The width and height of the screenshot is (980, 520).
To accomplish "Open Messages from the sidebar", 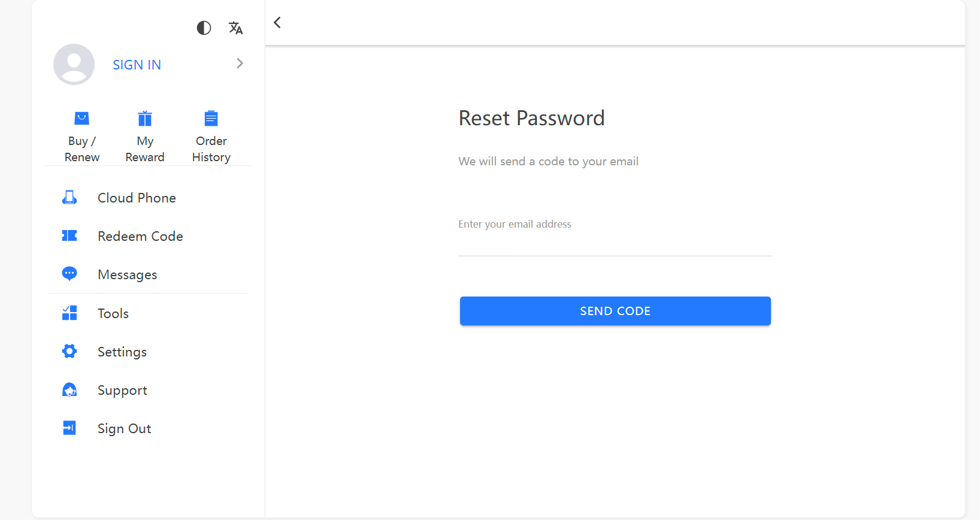I will pos(147,274).
